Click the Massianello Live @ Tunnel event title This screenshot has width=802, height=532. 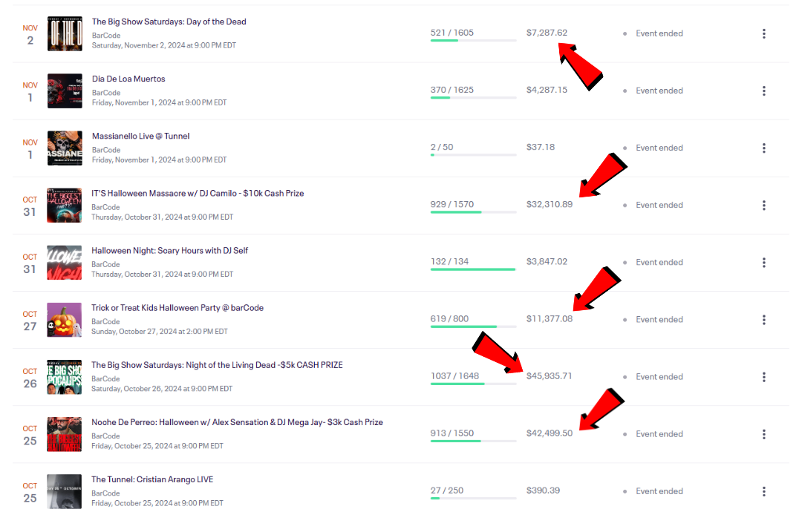(140, 136)
